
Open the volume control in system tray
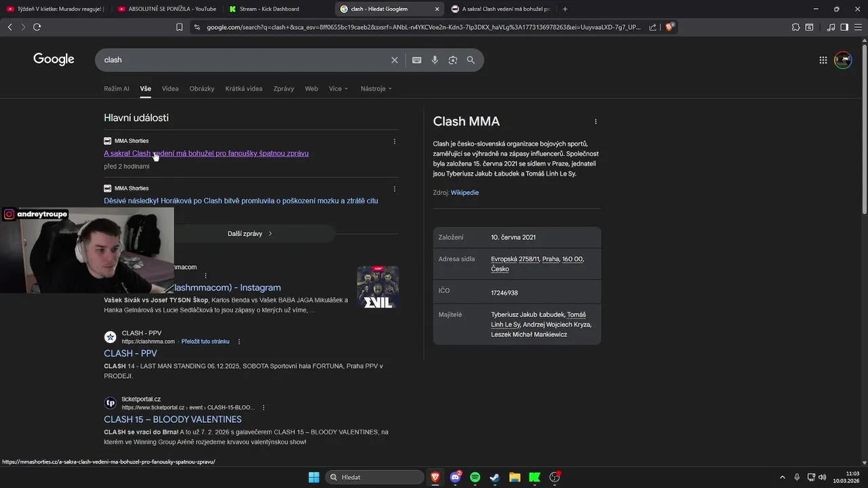pos(822,477)
